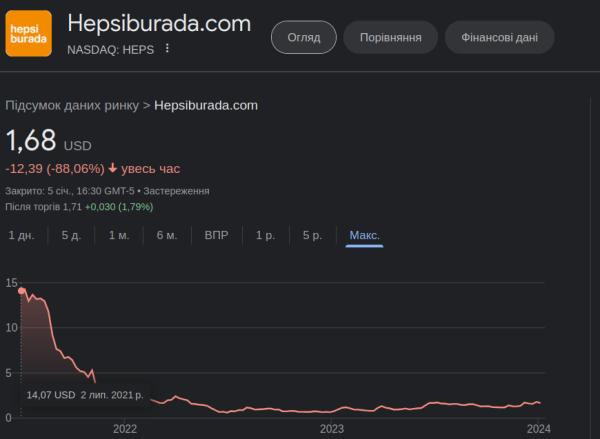Screen dimensions: 600x439
Task: Click the -12,39 (-88,06%) change text
Action: point(55,169)
